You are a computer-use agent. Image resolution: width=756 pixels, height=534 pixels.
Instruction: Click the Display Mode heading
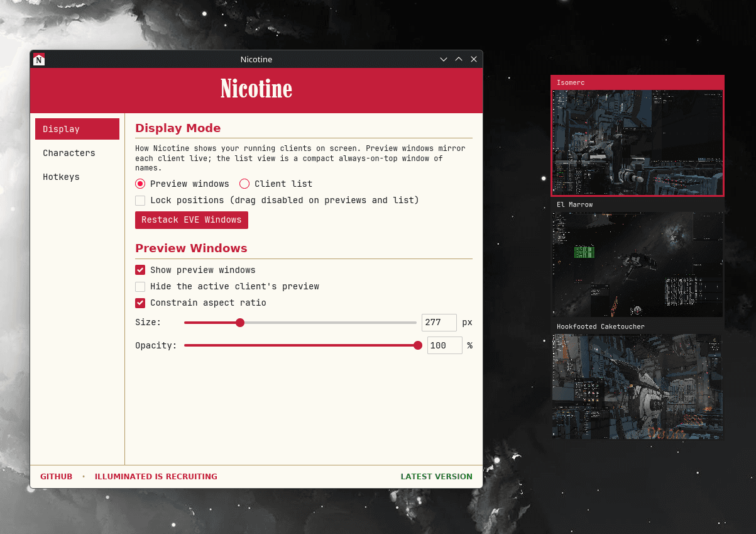click(x=178, y=128)
